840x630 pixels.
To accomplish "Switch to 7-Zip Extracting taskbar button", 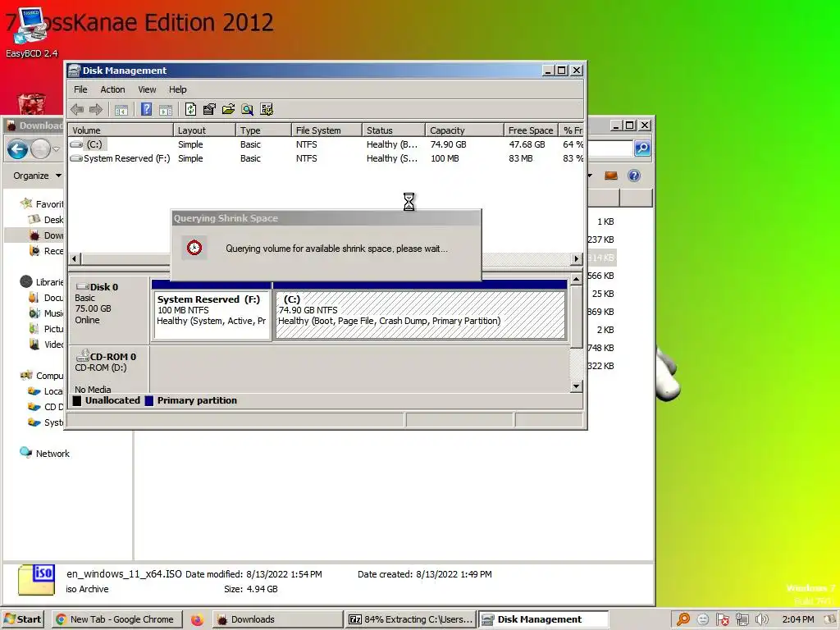I will pos(411,619).
